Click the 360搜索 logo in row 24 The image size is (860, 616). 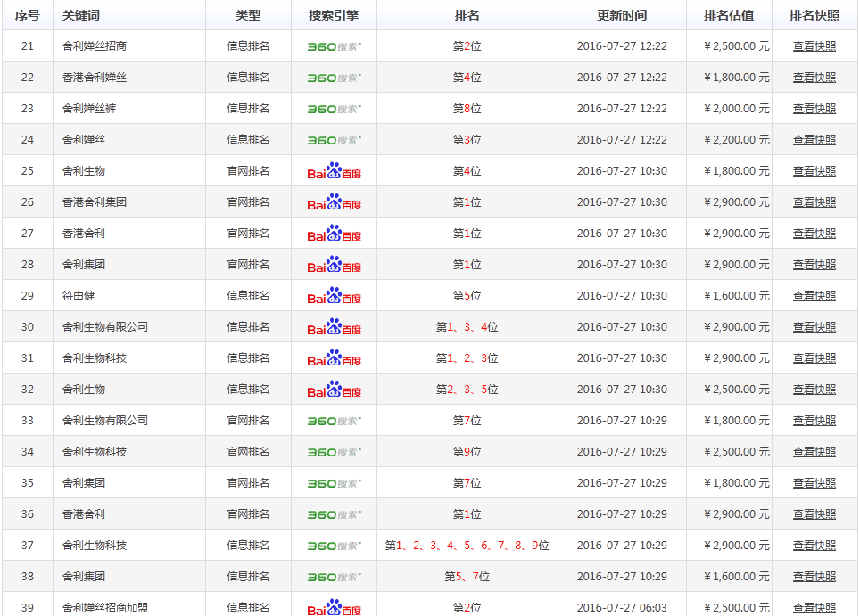[x=334, y=141]
